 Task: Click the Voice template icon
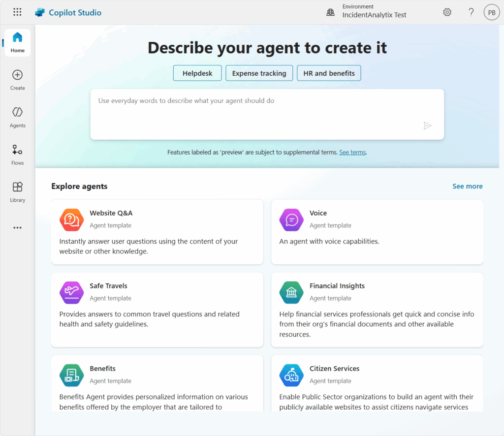tap(291, 220)
